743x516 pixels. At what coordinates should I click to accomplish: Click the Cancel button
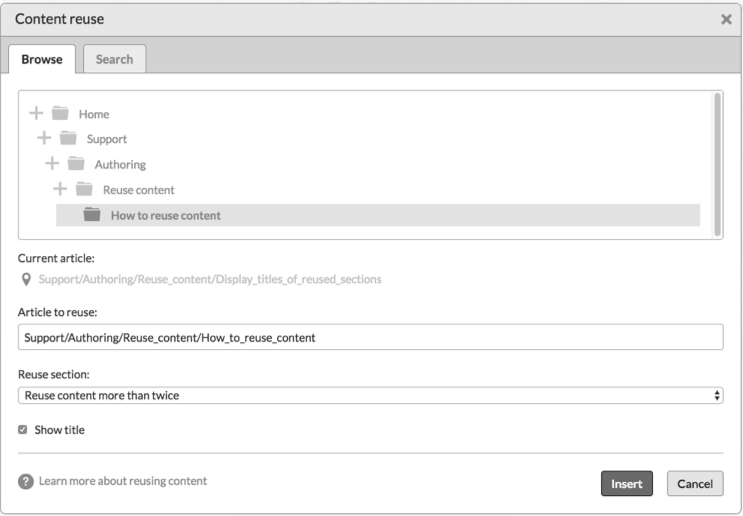pyautogui.click(x=695, y=484)
